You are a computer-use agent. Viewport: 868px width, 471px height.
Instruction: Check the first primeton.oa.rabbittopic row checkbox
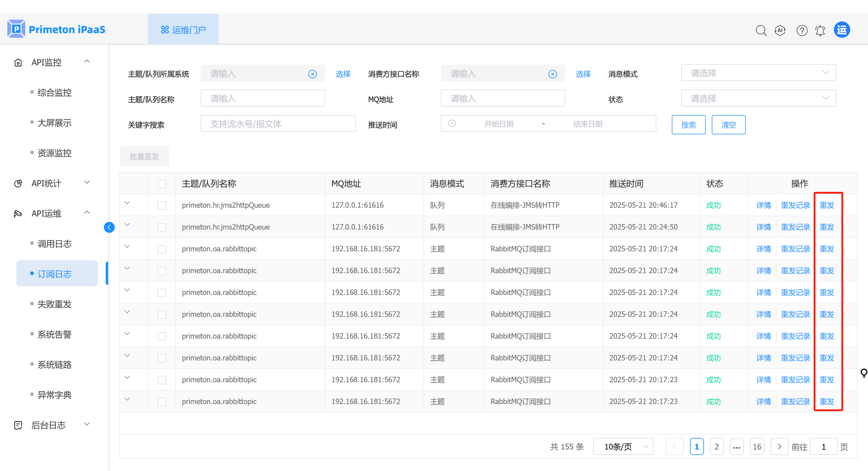tap(162, 249)
